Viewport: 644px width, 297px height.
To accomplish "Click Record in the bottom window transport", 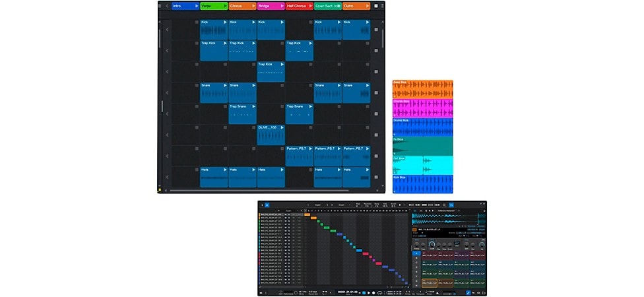I will (373, 293).
